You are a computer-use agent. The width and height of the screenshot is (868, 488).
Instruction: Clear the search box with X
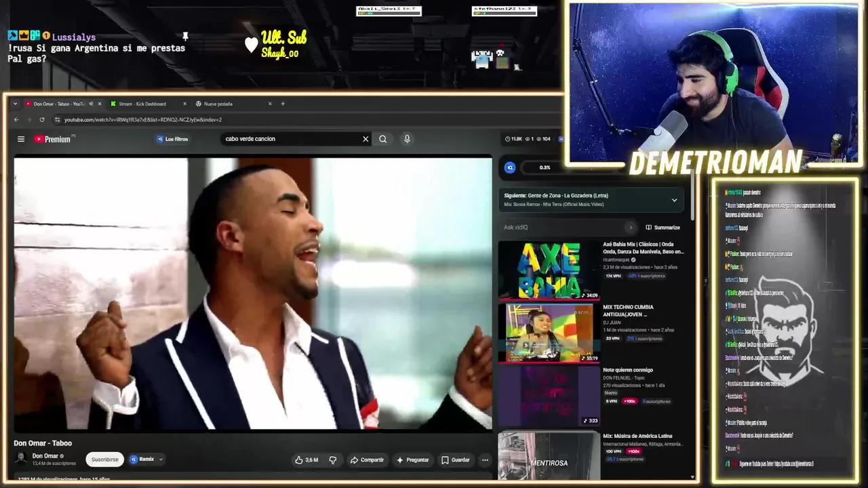pyautogui.click(x=366, y=139)
